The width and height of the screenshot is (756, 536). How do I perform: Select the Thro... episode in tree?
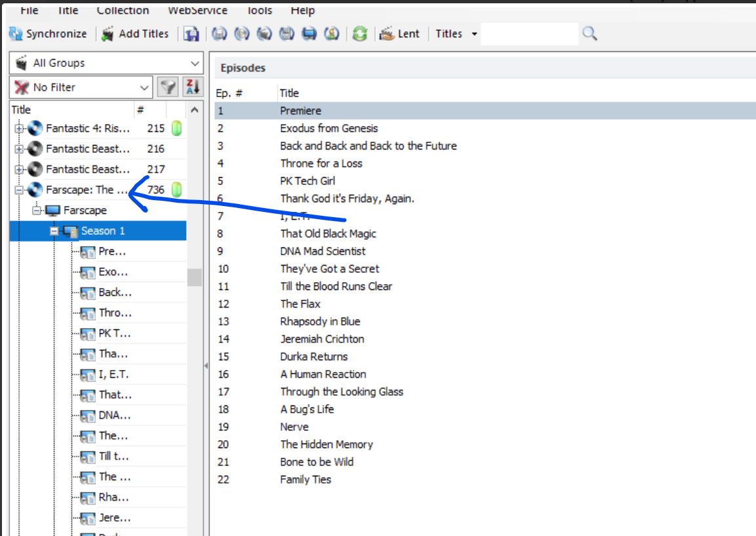click(115, 313)
